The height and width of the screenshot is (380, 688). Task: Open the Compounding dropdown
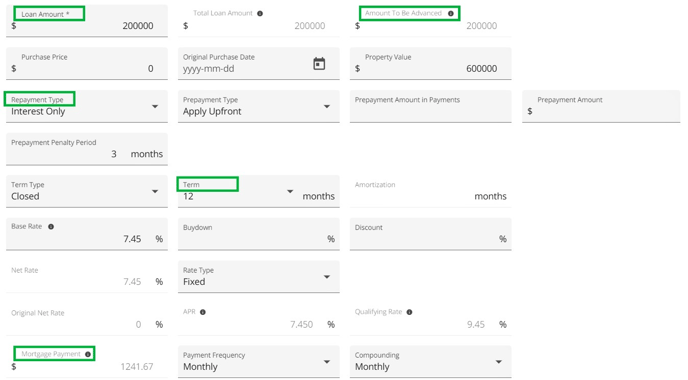(x=430, y=362)
